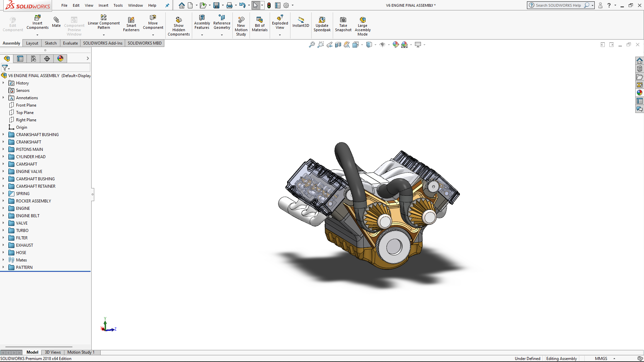Open the ConfigurationManager tab icon

(34, 59)
